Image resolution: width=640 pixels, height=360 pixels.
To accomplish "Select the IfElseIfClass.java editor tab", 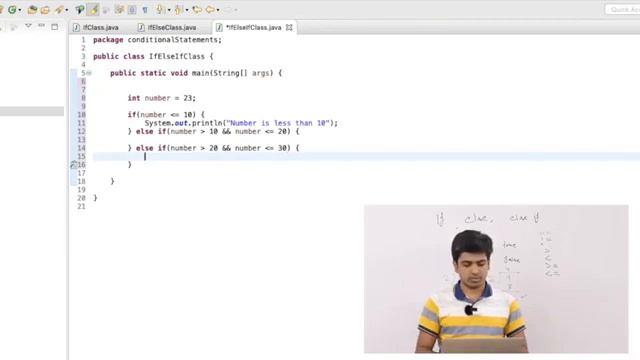I will point(253,27).
